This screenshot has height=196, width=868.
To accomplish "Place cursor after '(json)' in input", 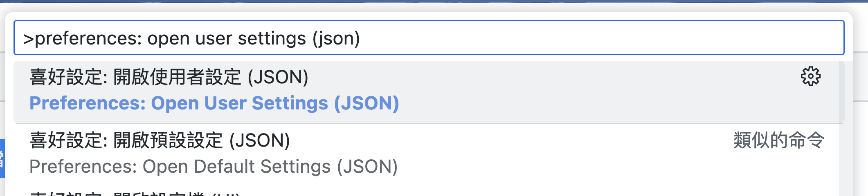I will pos(360,38).
